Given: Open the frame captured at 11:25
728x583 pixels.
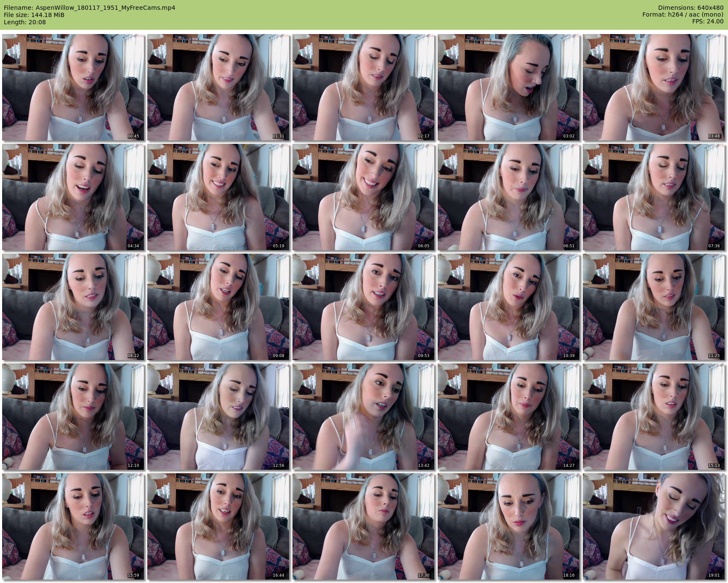Looking at the screenshot, I should 654,307.
